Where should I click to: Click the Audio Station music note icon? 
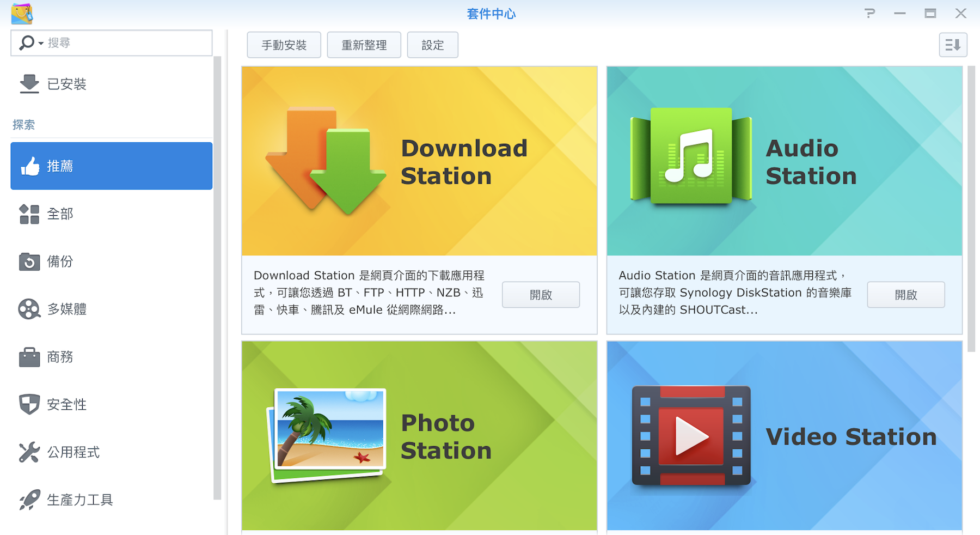point(691,157)
